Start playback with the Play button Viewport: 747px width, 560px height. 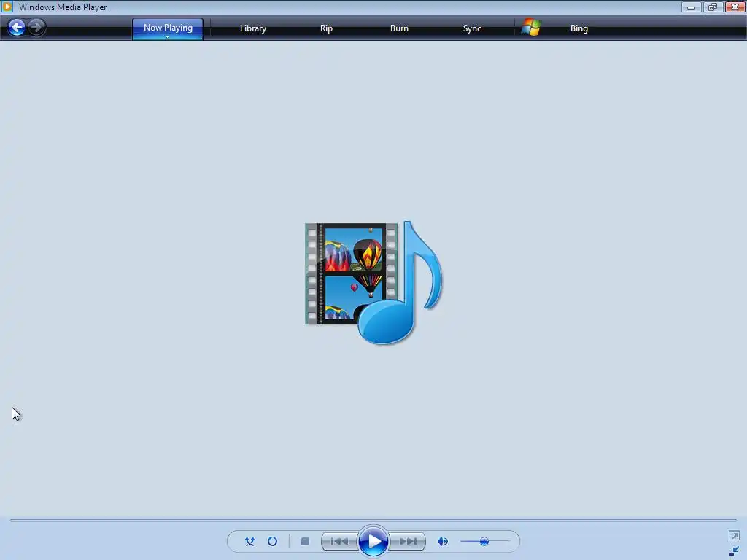click(x=373, y=542)
